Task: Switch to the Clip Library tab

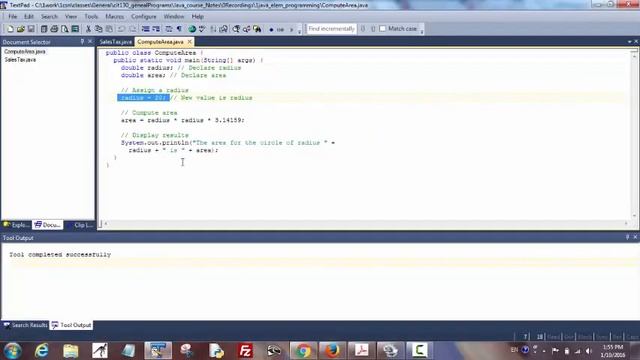Action: pos(80,225)
